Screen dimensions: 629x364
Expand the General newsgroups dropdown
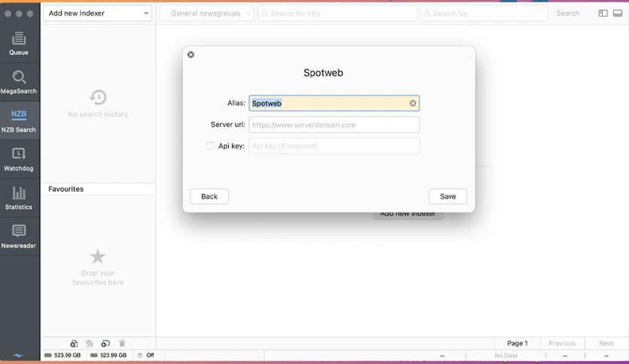point(207,14)
